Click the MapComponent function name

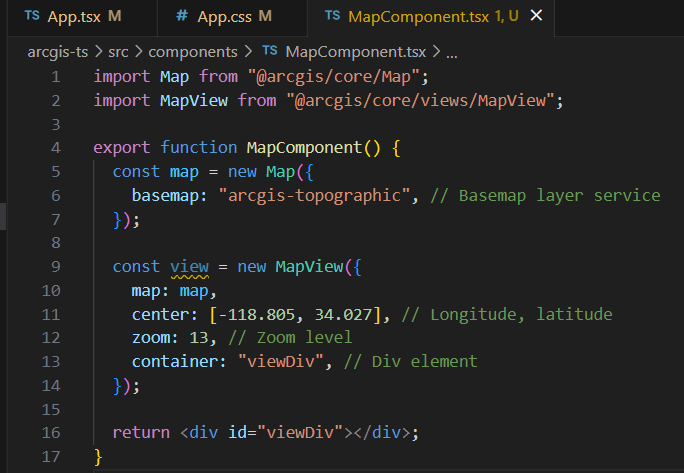(x=304, y=148)
